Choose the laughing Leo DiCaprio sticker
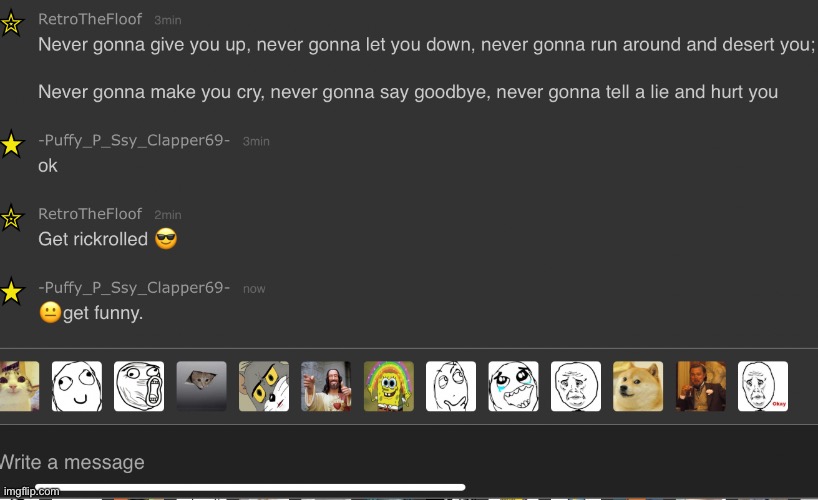The width and height of the screenshot is (818, 500). [x=701, y=386]
